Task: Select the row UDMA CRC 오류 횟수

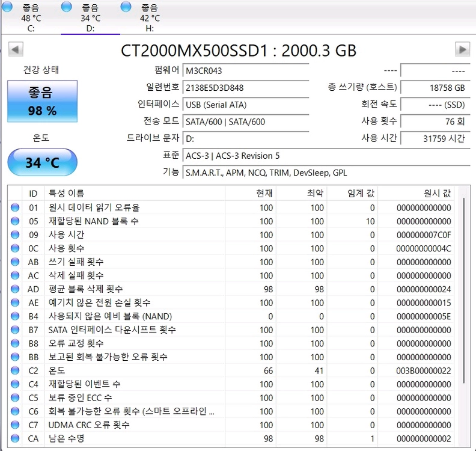Action: pyautogui.click(x=231, y=425)
